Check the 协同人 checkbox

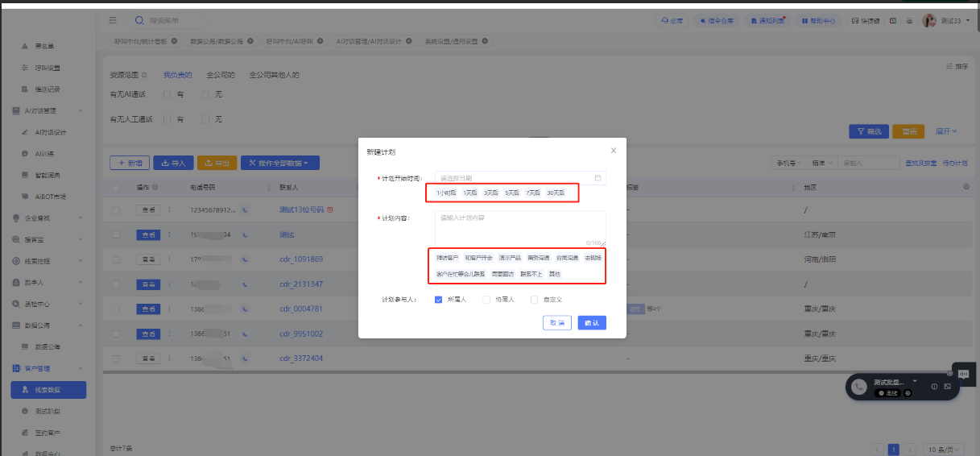486,300
